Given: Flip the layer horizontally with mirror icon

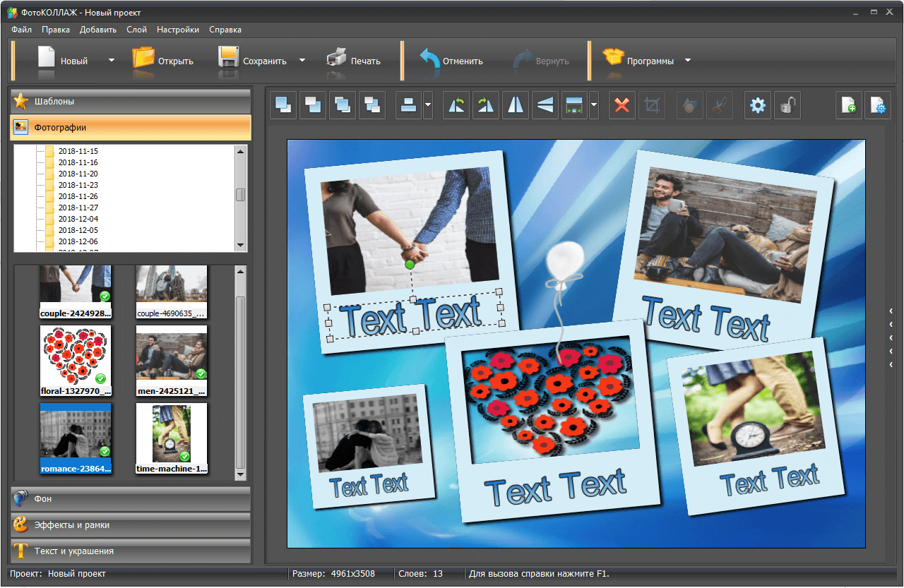Looking at the screenshot, I should point(516,106).
